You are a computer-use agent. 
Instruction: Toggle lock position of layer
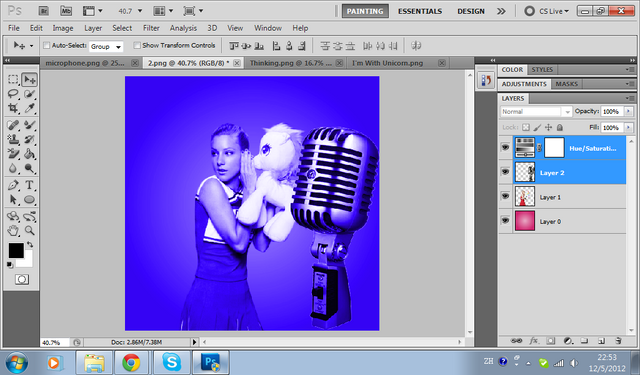549,127
